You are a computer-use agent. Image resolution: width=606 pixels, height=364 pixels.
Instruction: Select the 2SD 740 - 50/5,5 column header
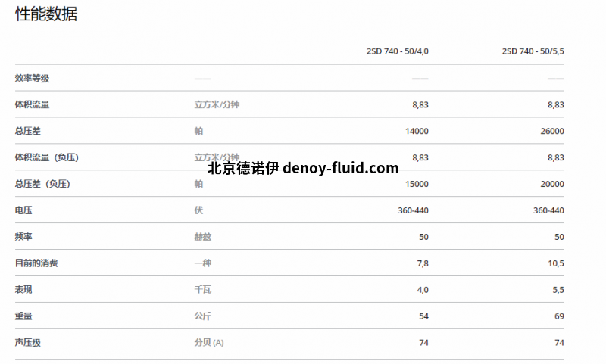coord(533,51)
